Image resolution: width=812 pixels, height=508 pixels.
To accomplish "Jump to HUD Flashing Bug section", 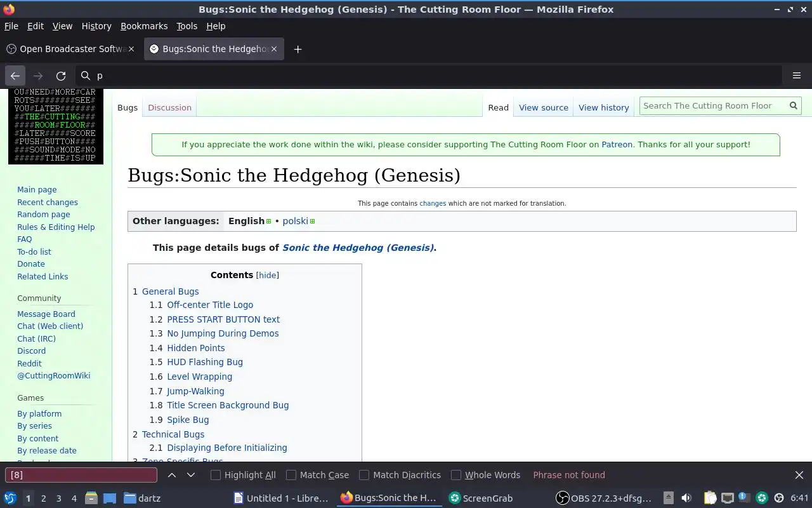I will point(205,362).
